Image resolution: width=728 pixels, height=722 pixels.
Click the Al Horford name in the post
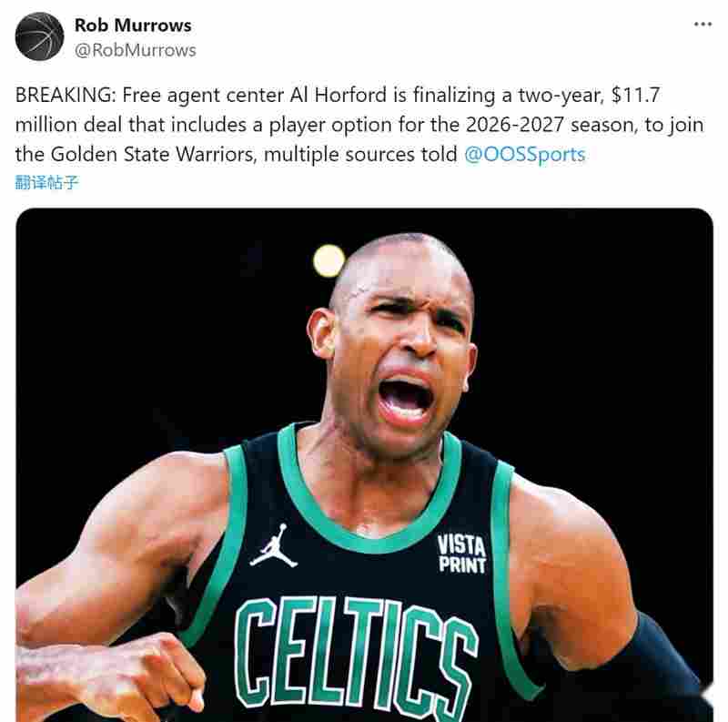338,96
